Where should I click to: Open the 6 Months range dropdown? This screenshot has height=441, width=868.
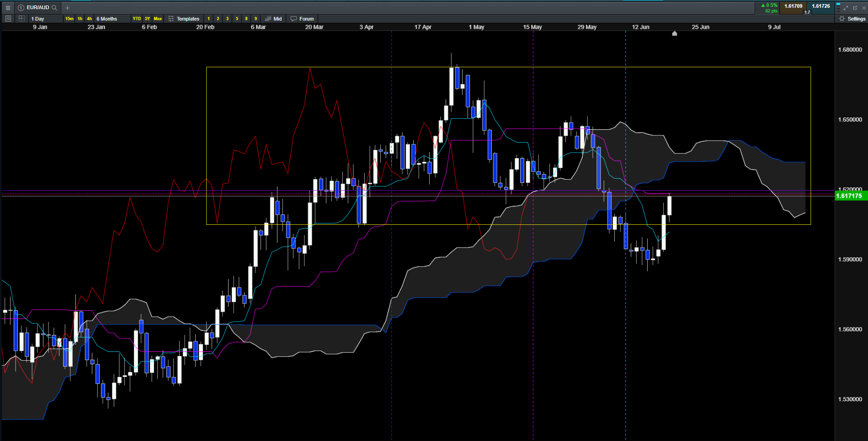(x=111, y=19)
